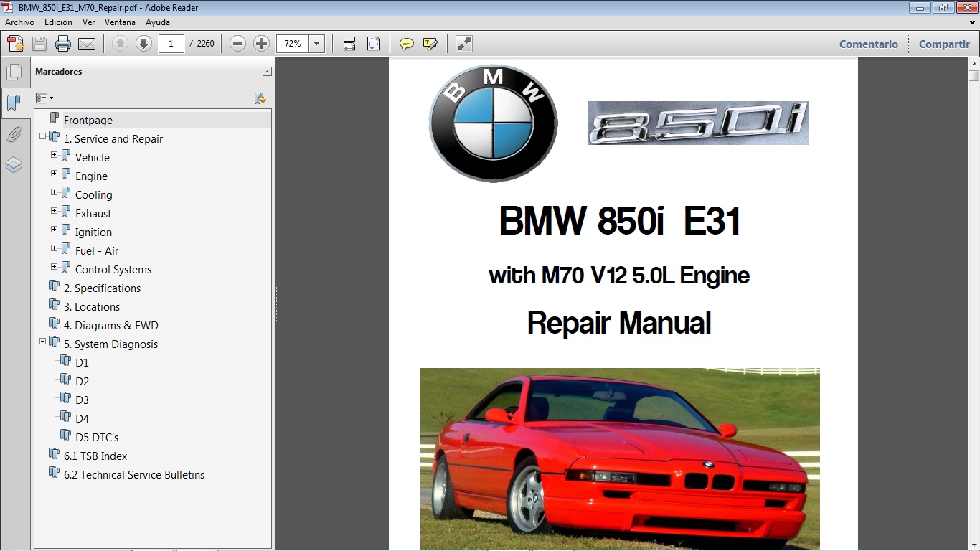Click the zoom percentage field showing 72%
Image resolution: width=980 pixels, height=551 pixels.
point(293,44)
